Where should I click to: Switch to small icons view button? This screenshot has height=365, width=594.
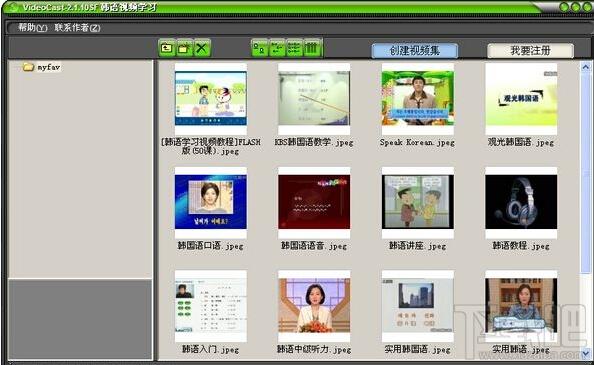click(277, 48)
